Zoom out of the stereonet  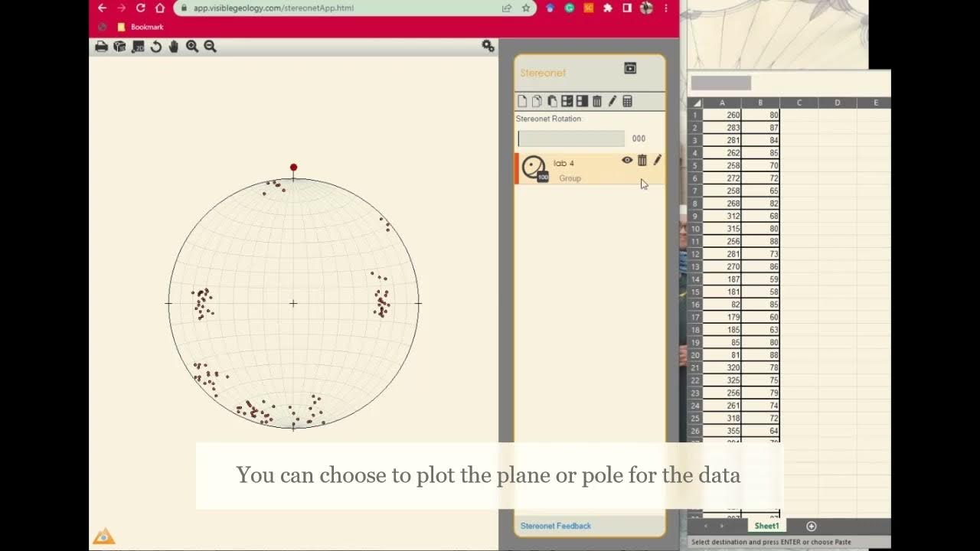[210, 47]
